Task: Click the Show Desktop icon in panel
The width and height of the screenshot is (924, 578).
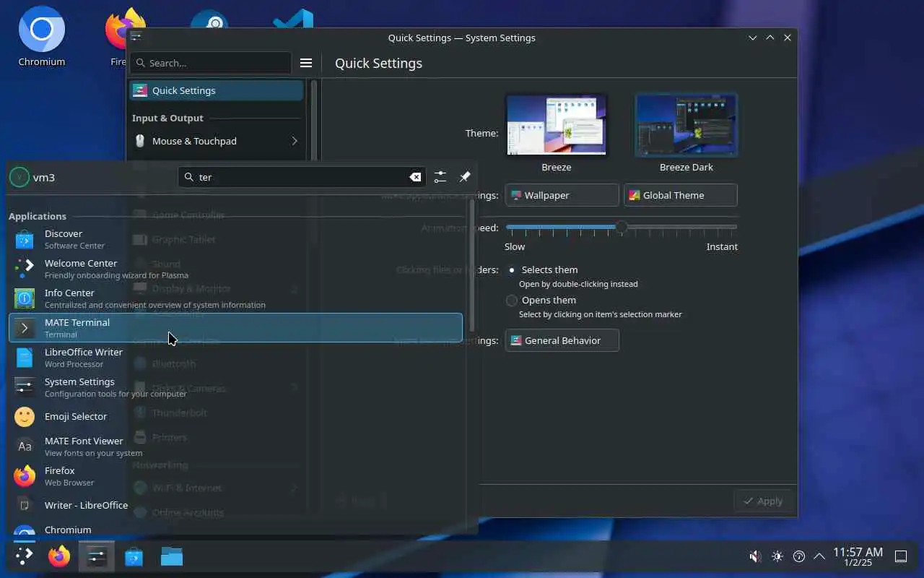Action: 901,556
